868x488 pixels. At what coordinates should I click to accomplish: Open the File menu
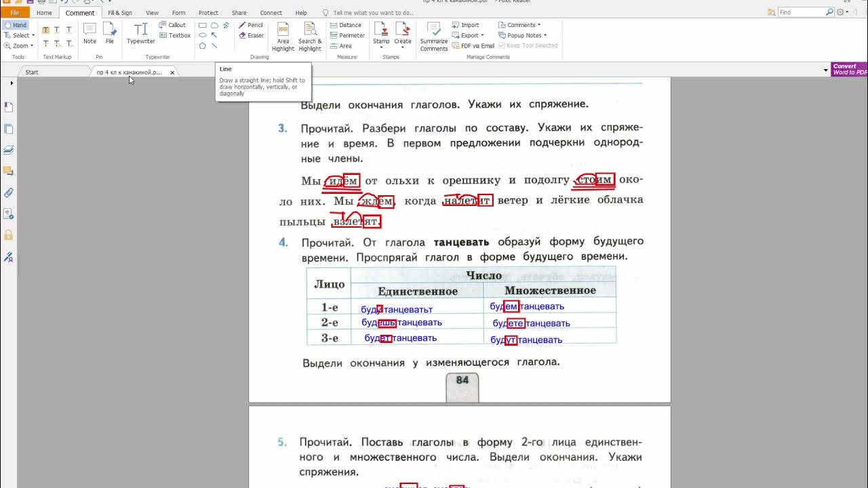click(x=15, y=13)
